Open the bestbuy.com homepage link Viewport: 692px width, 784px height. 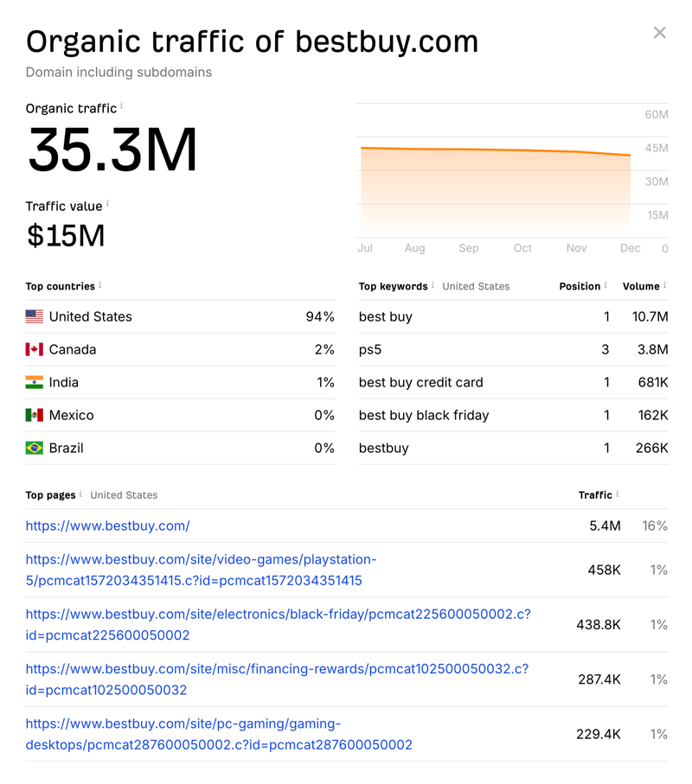(x=107, y=526)
